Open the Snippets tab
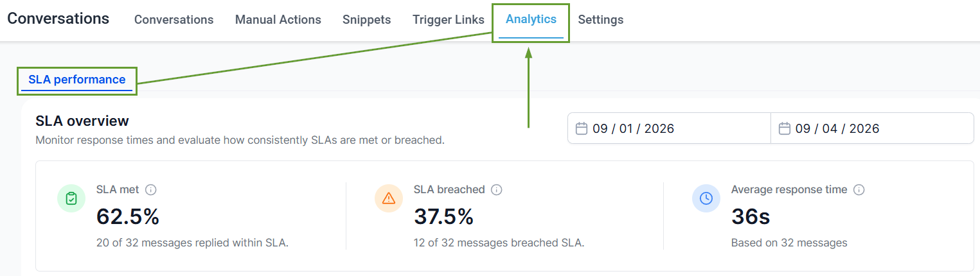Viewport: 980px width, 276px height. [367, 20]
